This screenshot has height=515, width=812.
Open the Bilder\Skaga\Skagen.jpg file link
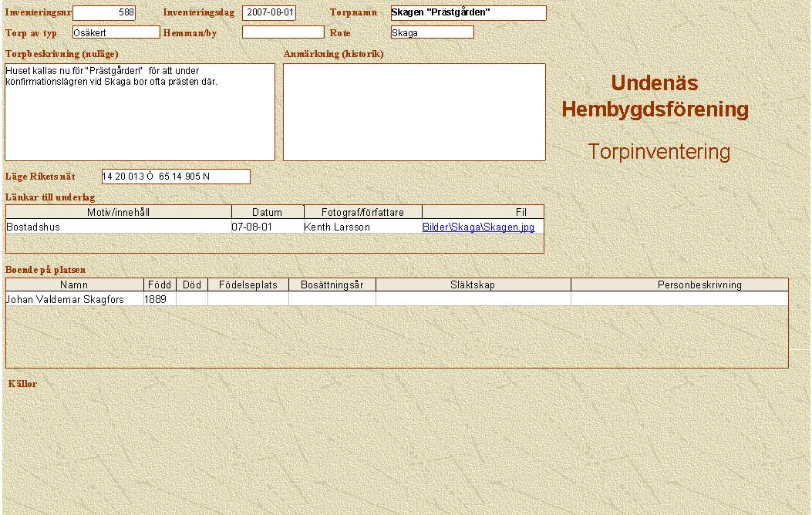point(478,227)
